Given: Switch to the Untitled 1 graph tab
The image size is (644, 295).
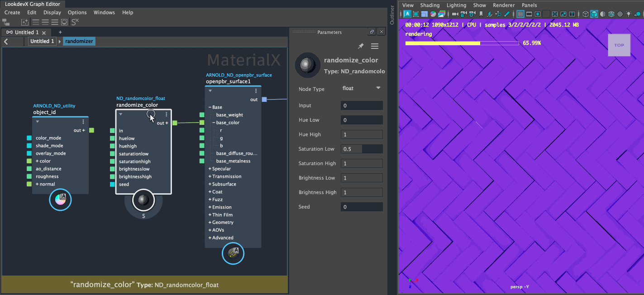Looking at the screenshot, I should [26, 33].
